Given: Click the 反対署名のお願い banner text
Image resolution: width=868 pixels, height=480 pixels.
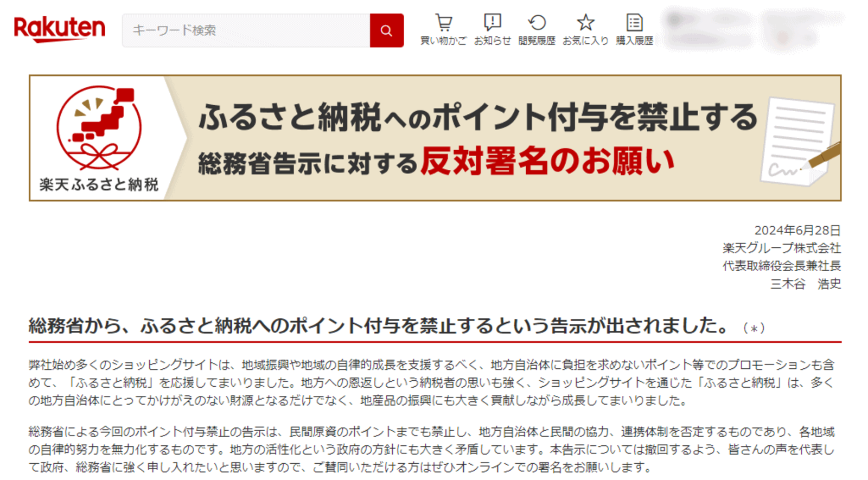Looking at the screenshot, I should coord(547,161).
